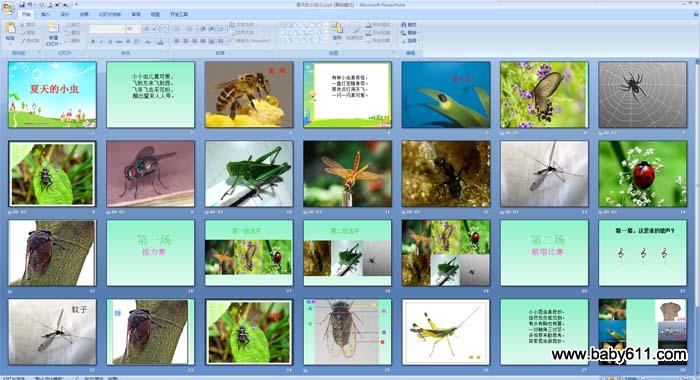This screenshot has height=380, width=700.
Task: Click the Paste clipboard icon
Action: [10, 29]
